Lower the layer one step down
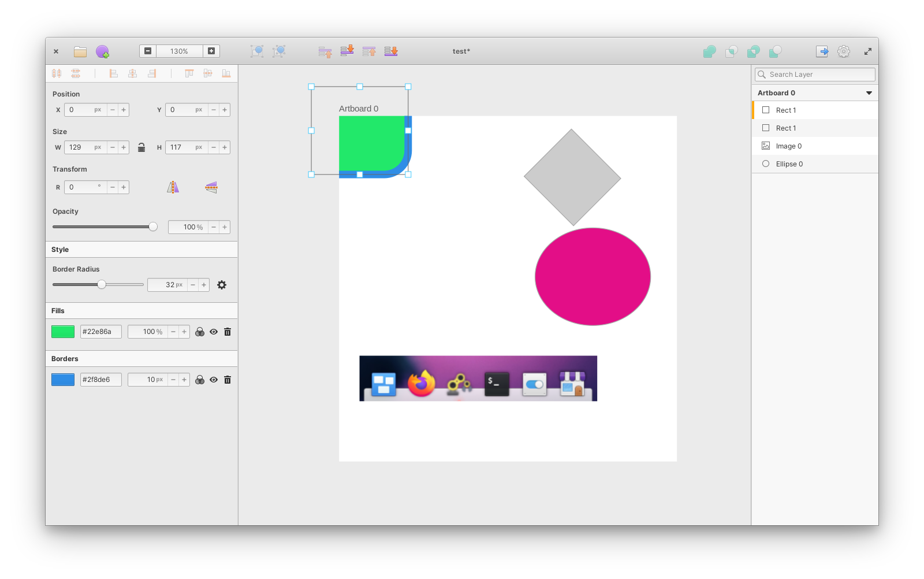924x579 pixels. click(x=347, y=51)
